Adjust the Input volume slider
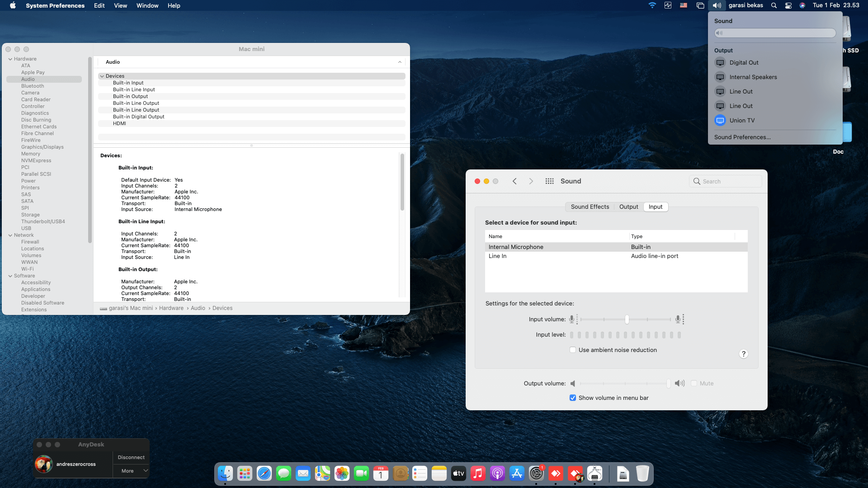This screenshot has height=488, width=868. pyautogui.click(x=627, y=319)
